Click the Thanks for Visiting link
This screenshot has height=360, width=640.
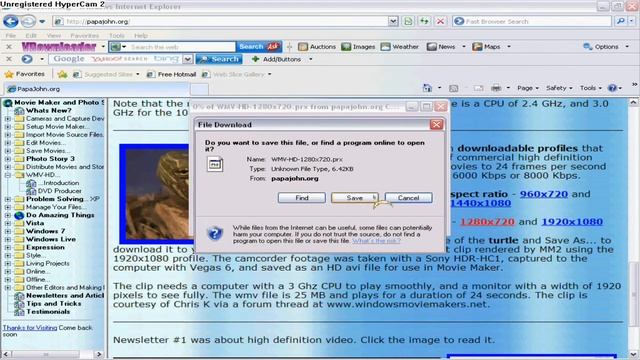[x=30, y=328]
